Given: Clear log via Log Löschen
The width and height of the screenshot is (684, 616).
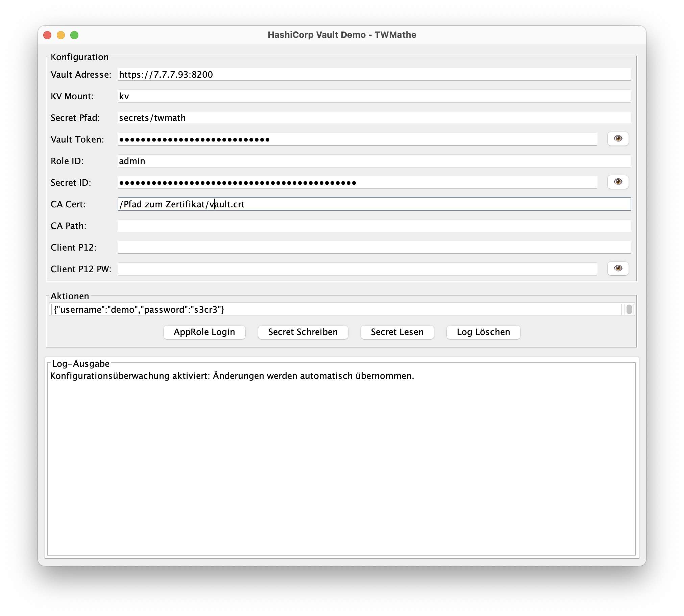Looking at the screenshot, I should 483,332.
